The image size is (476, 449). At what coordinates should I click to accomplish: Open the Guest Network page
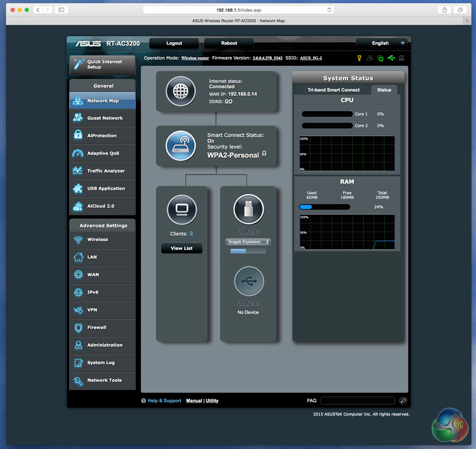(x=102, y=118)
